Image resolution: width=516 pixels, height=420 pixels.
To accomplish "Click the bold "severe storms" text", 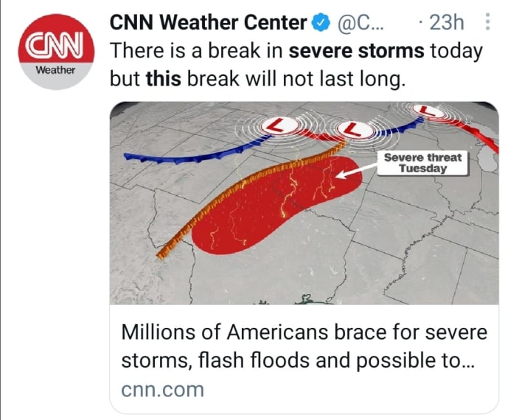I will click(356, 52).
